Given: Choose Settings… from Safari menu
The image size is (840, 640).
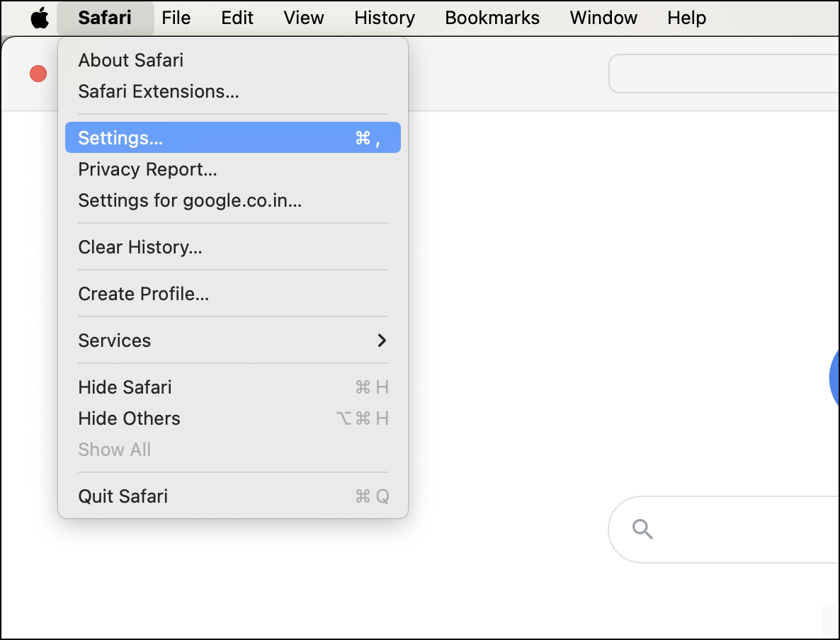Looking at the screenshot, I should [x=232, y=137].
